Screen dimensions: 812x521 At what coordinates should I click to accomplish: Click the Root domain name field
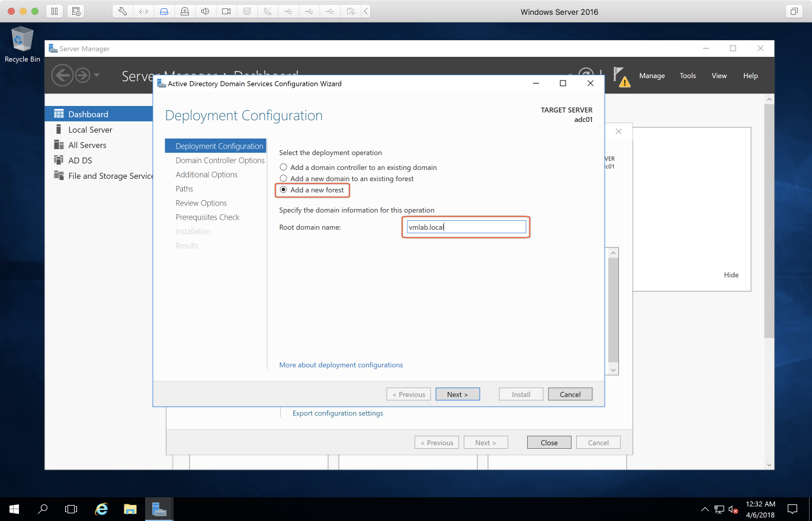(x=466, y=227)
